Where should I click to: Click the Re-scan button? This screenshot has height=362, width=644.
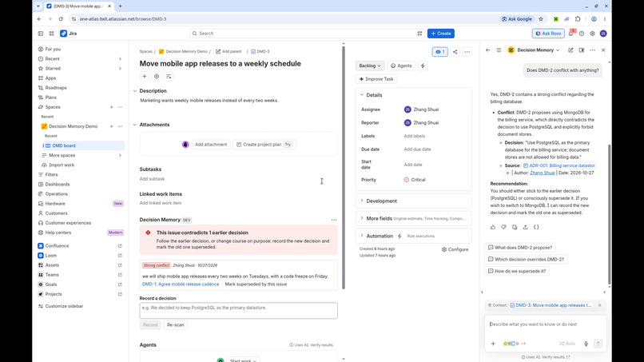click(x=175, y=325)
